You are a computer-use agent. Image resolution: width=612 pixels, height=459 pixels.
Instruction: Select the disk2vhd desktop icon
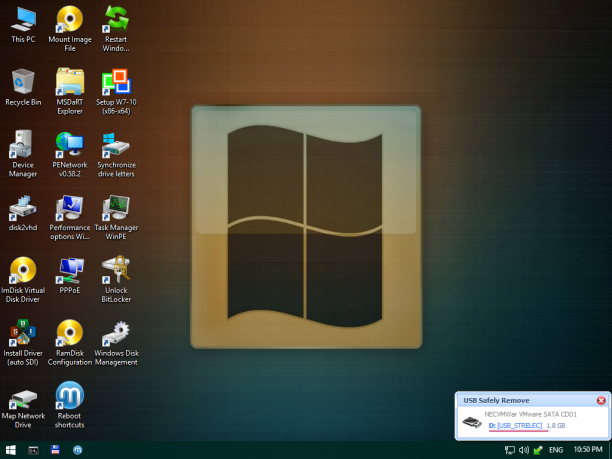[23, 213]
